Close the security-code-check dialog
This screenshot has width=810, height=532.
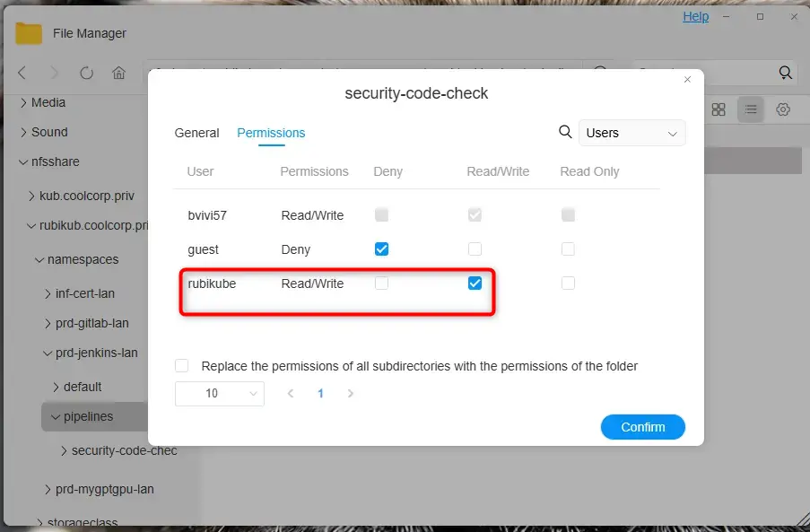[688, 80]
